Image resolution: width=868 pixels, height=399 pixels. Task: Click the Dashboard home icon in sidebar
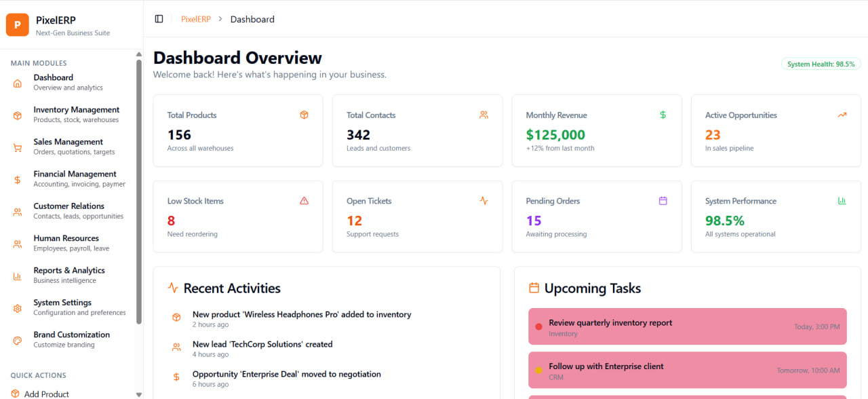(x=18, y=83)
